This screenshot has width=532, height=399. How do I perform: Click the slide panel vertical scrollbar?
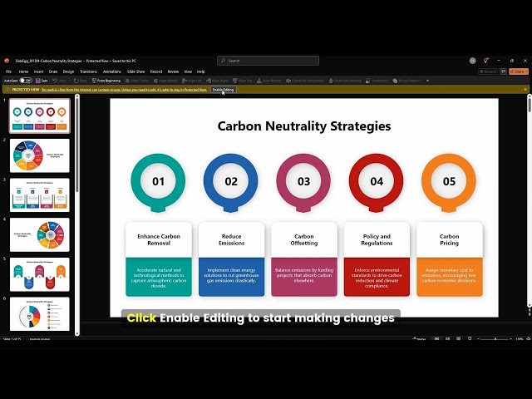click(x=77, y=215)
